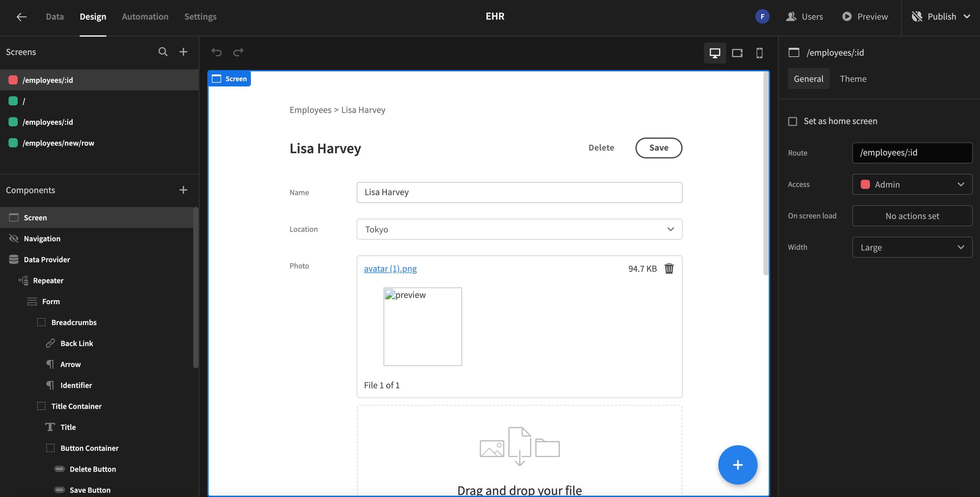Click the undo arrow icon
980x497 pixels.
coord(217,52)
